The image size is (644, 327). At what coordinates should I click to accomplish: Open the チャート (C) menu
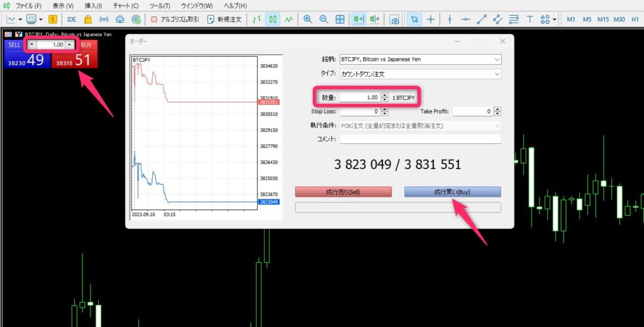coord(126,6)
